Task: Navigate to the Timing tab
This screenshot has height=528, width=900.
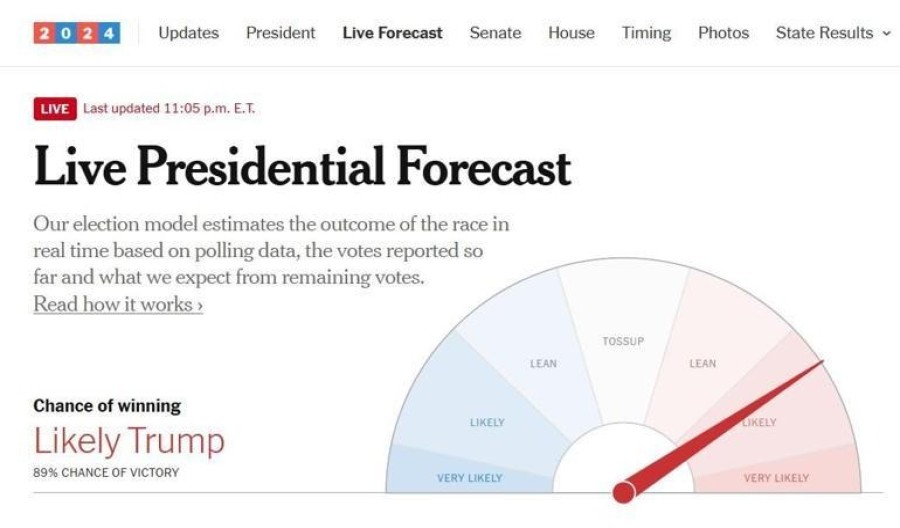Action: point(646,33)
